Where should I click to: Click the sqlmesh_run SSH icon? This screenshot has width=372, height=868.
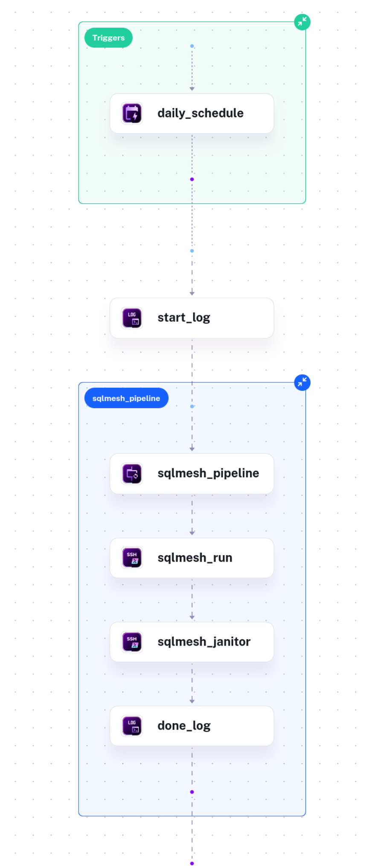[x=132, y=558]
